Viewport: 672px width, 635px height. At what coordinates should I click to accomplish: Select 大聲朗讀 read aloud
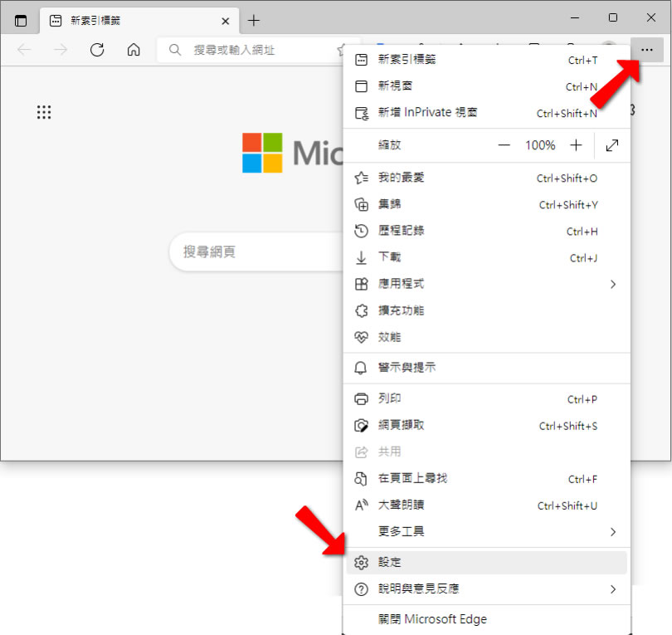tap(487, 505)
